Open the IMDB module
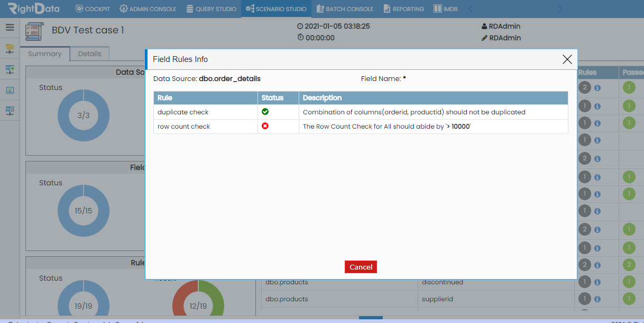 coord(445,9)
